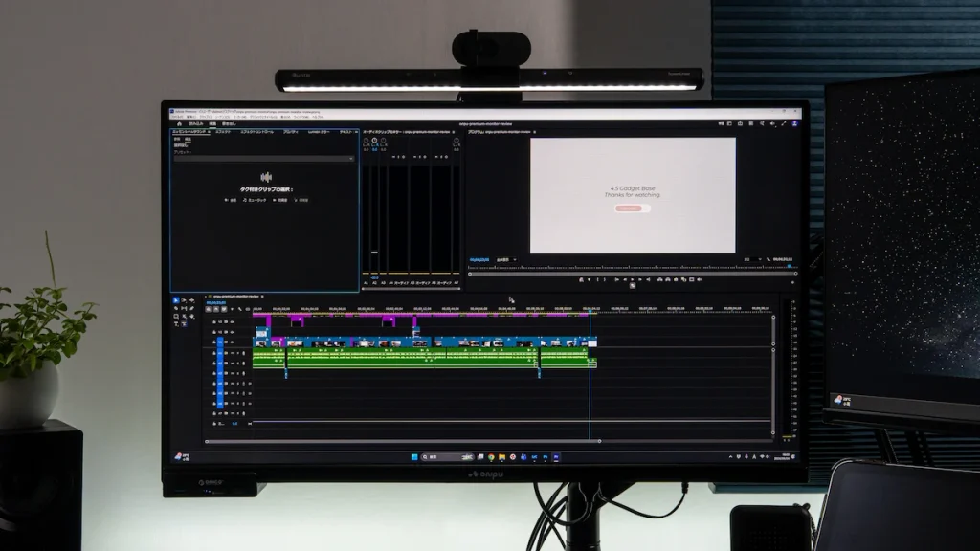Toggle V1 track output eye
This screenshot has height=551, width=980.
(232, 342)
